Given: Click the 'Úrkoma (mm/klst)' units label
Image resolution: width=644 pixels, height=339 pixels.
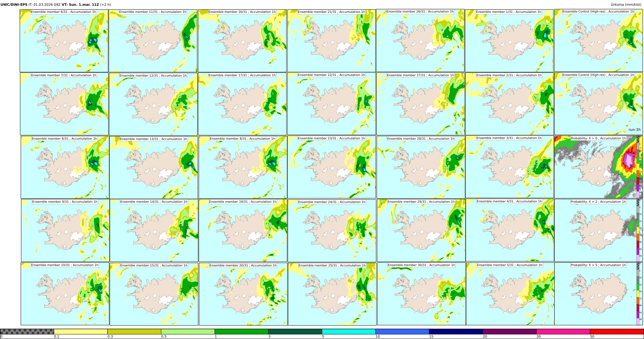Looking at the screenshot, I should coord(626,5).
